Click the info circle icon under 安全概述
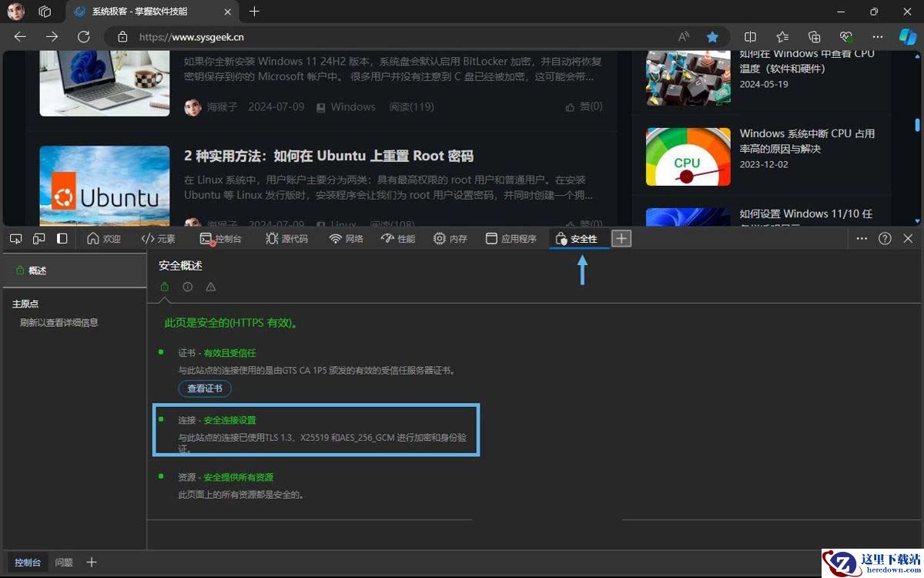 187,287
